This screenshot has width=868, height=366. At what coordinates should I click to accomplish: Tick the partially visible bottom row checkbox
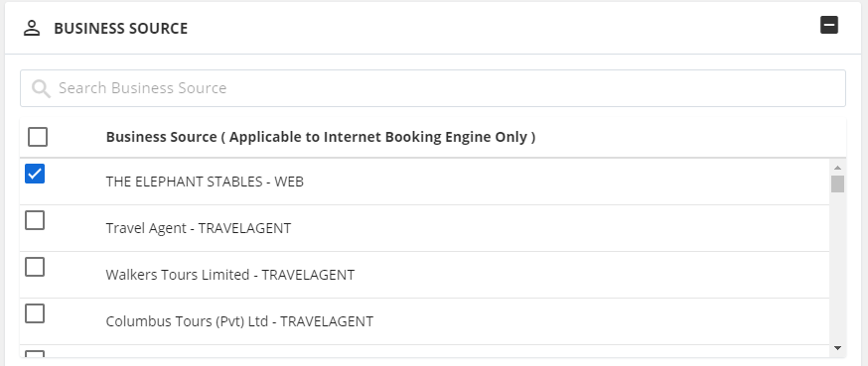(x=35, y=354)
